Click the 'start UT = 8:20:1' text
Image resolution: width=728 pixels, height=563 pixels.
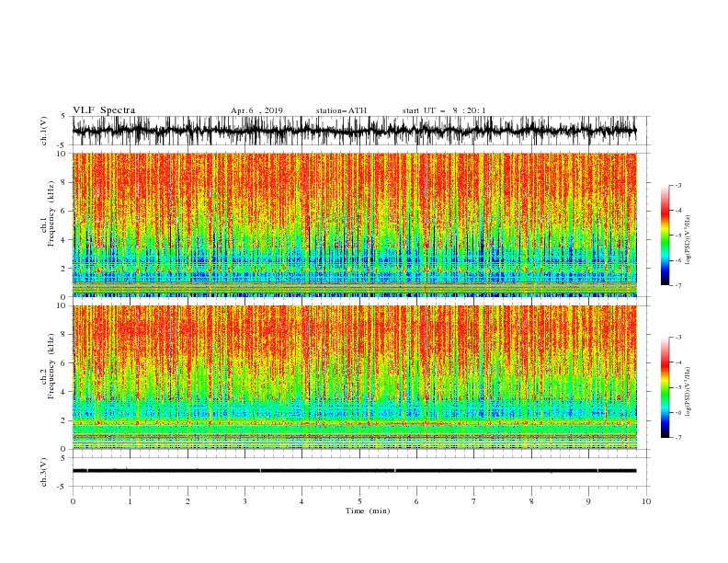[x=444, y=110]
